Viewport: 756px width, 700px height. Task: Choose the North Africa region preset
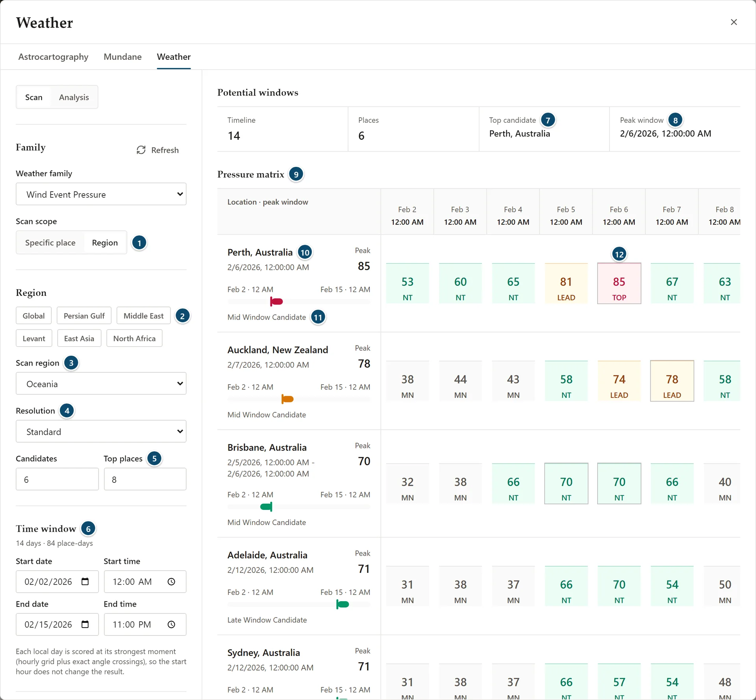pyautogui.click(x=134, y=338)
